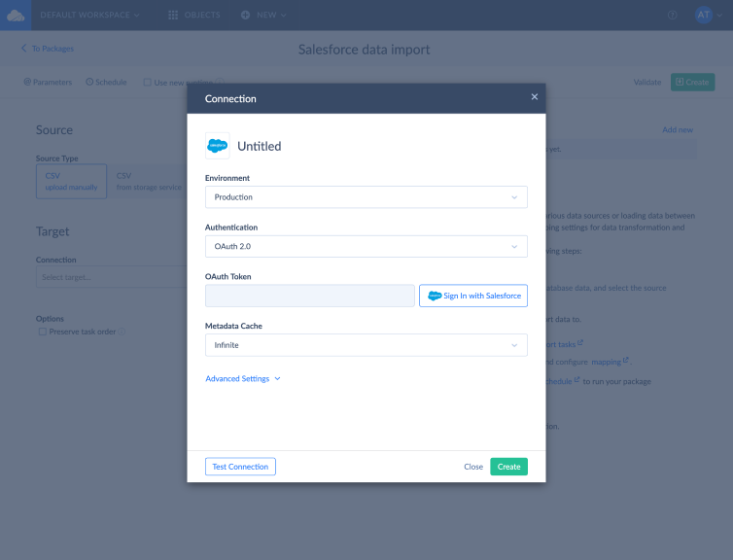The width and height of the screenshot is (733, 560).
Task: Click the Add new link
Action: click(x=678, y=130)
